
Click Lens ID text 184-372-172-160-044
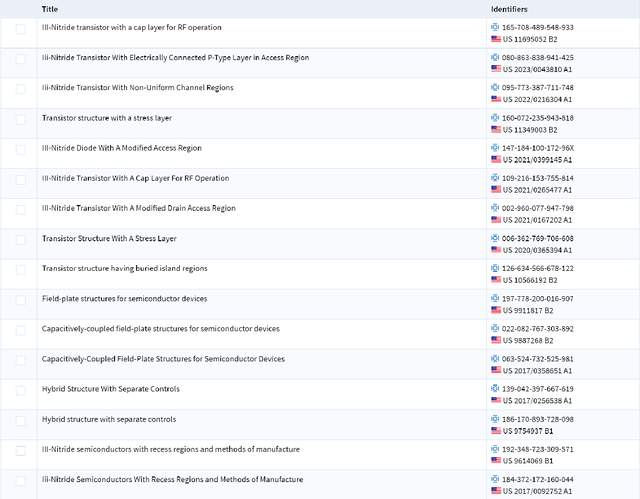pos(538,479)
